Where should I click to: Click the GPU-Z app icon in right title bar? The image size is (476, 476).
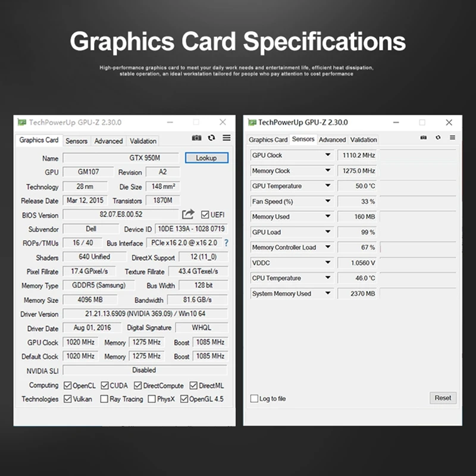pos(252,123)
